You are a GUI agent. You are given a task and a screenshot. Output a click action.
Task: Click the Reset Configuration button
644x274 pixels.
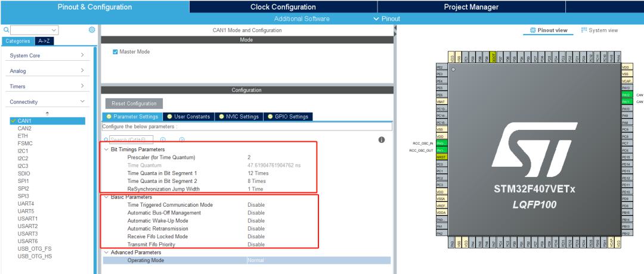point(134,104)
